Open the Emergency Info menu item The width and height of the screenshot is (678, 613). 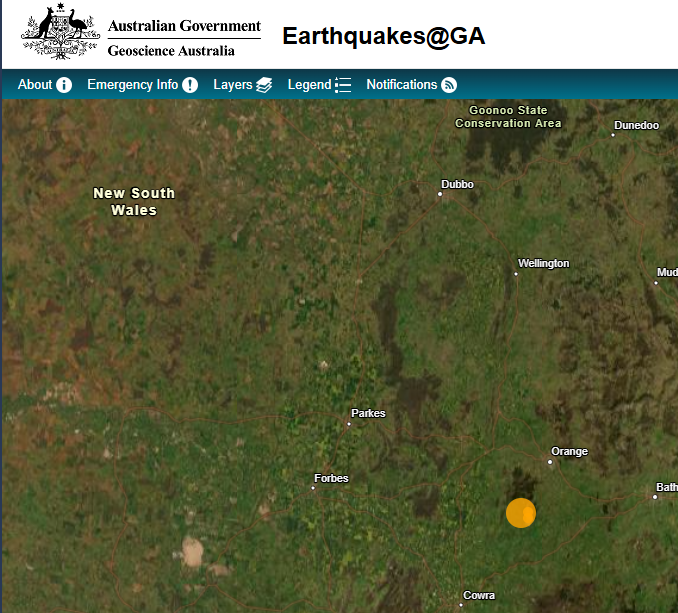[132, 85]
